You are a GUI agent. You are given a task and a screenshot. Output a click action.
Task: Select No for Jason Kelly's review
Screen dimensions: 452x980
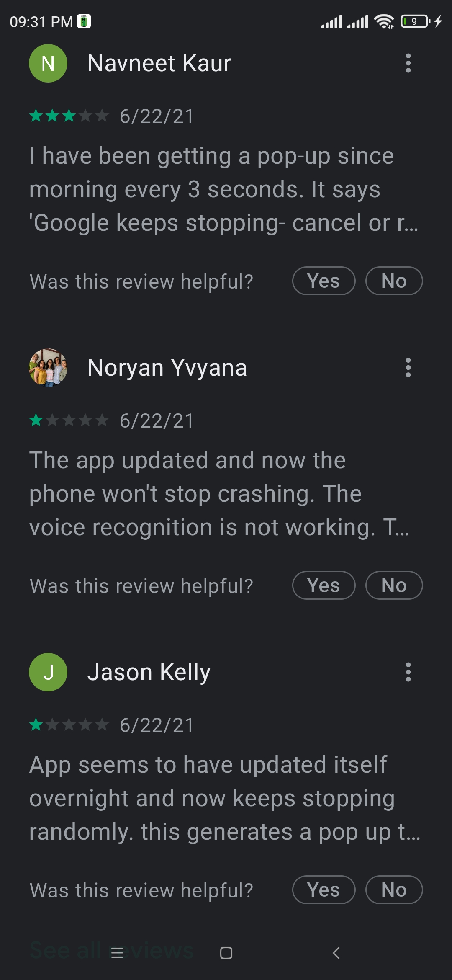(394, 890)
